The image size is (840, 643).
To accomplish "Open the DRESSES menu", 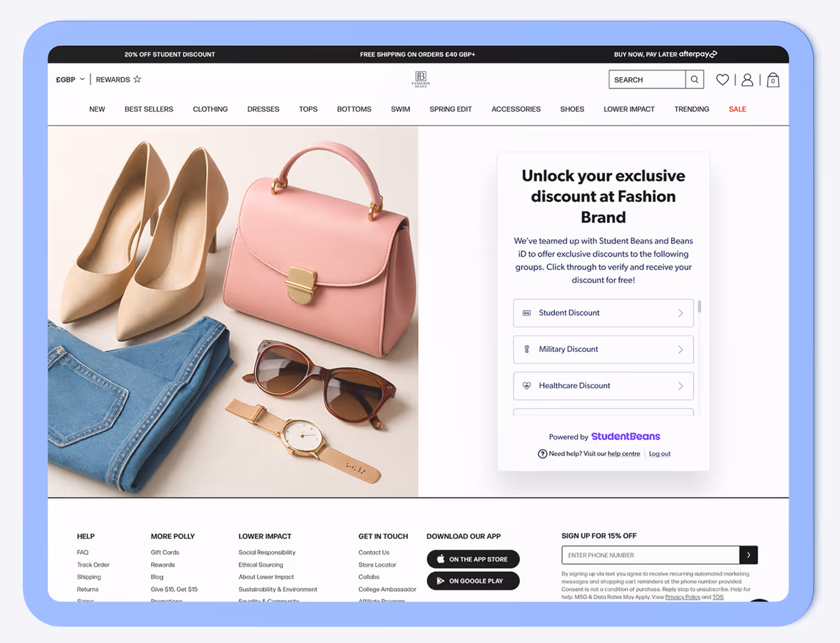I will click(263, 109).
